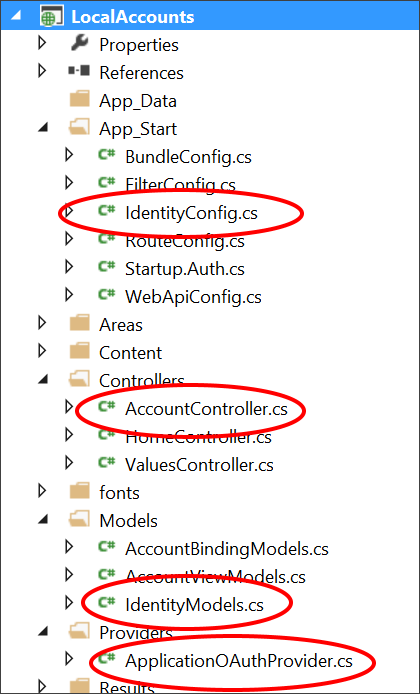Select the Models folder label

click(x=128, y=521)
